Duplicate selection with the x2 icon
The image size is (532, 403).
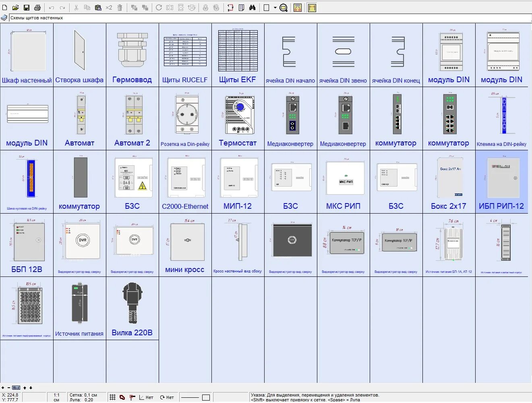[109, 8]
